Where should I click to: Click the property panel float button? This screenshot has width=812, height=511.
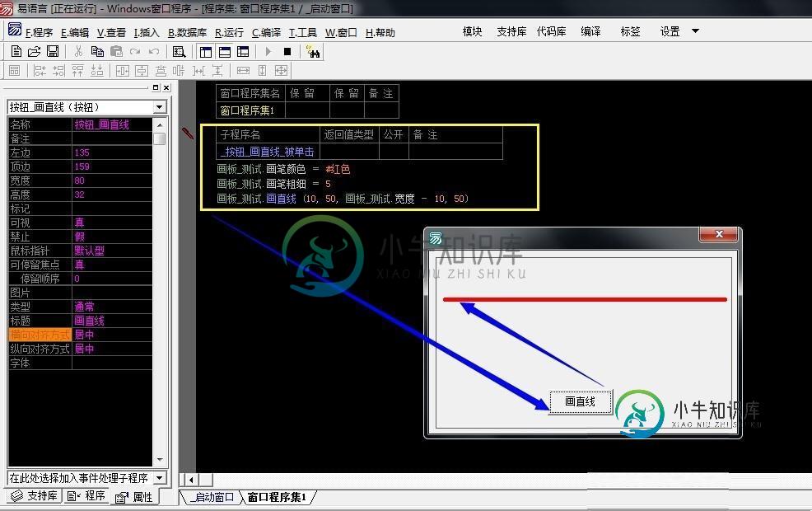pyautogui.click(x=156, y=87)
